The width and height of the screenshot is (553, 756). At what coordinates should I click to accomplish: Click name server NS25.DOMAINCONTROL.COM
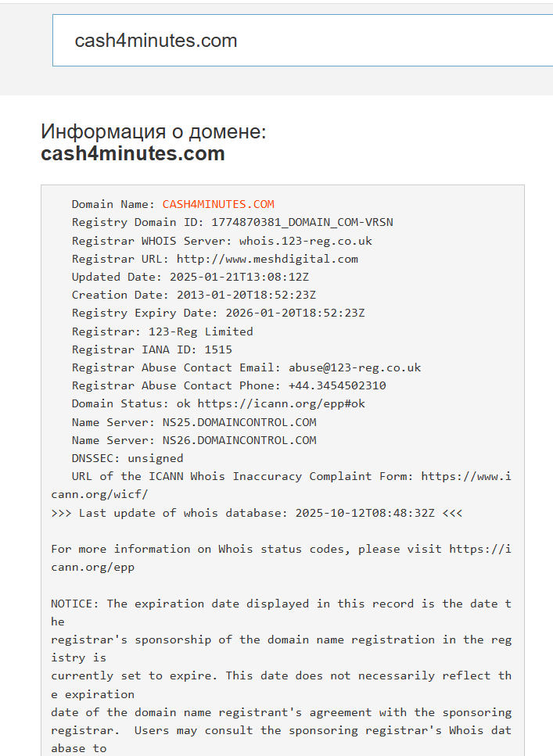(239, 422)
